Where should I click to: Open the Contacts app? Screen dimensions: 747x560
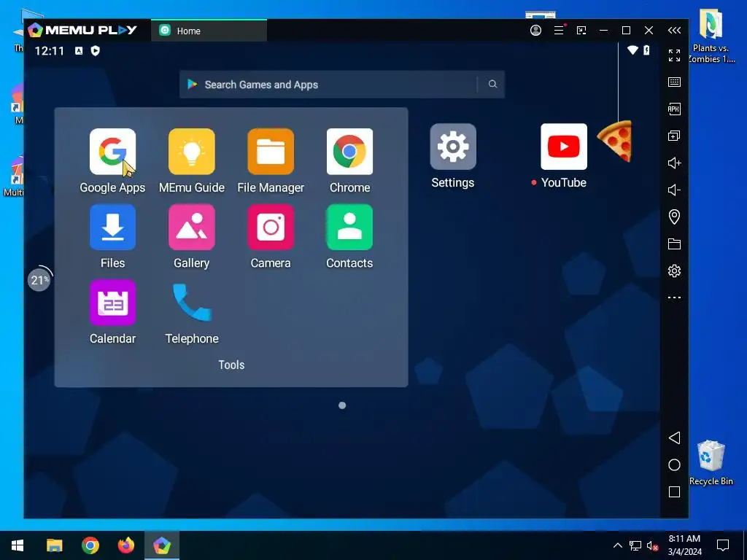click(349, 227)
